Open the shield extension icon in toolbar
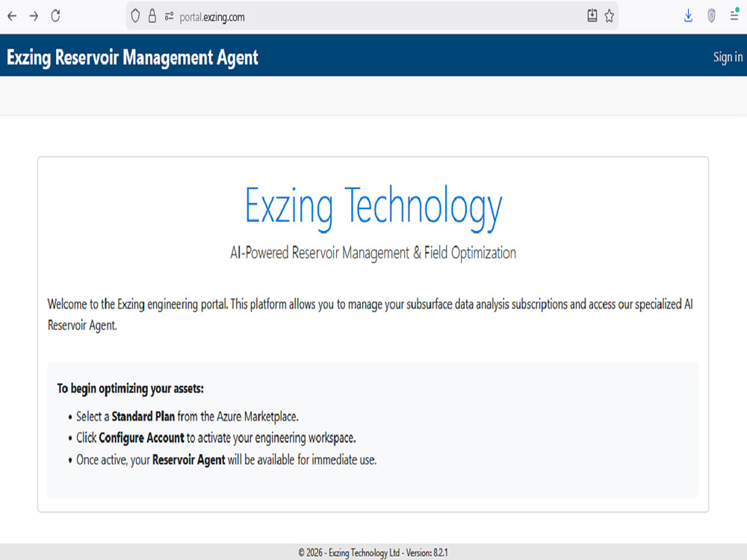Image resolution: width=747 pixels, height=560 pixels. click(x=711, y=16)
